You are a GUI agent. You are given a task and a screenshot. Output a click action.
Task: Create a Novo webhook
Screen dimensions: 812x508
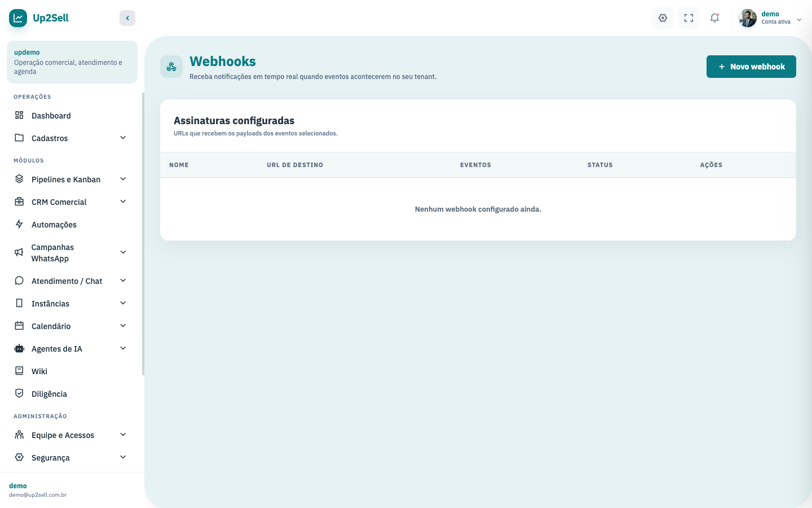751,67
